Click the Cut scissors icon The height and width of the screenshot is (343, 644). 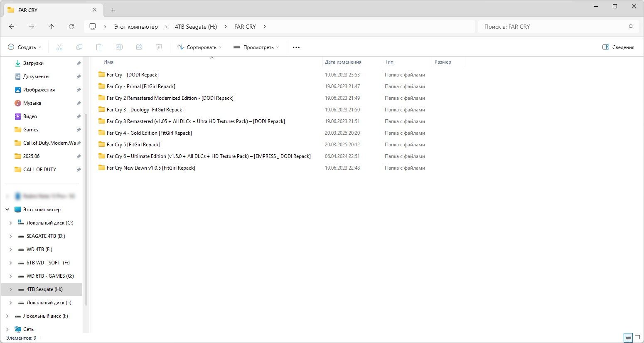pyautogui.click(x=59, y=47)
